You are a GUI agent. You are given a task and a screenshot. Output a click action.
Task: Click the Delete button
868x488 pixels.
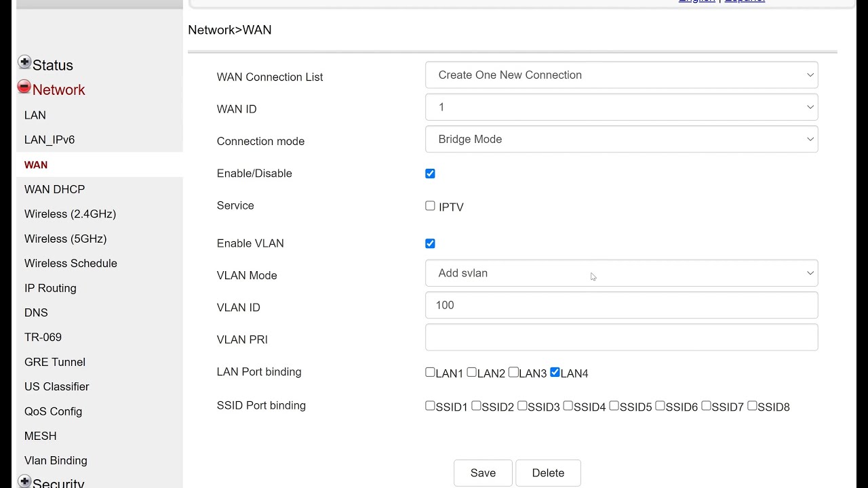coord(548,473)
